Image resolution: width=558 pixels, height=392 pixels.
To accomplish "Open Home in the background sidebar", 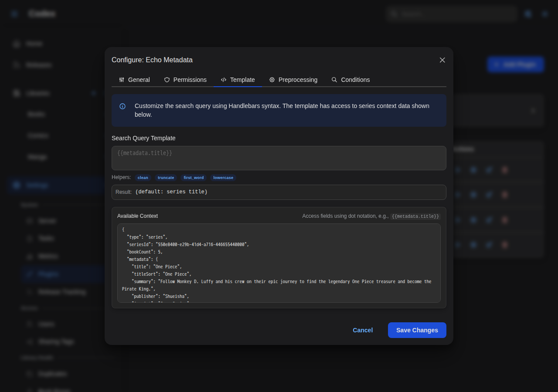I will [x=34, y=44].
